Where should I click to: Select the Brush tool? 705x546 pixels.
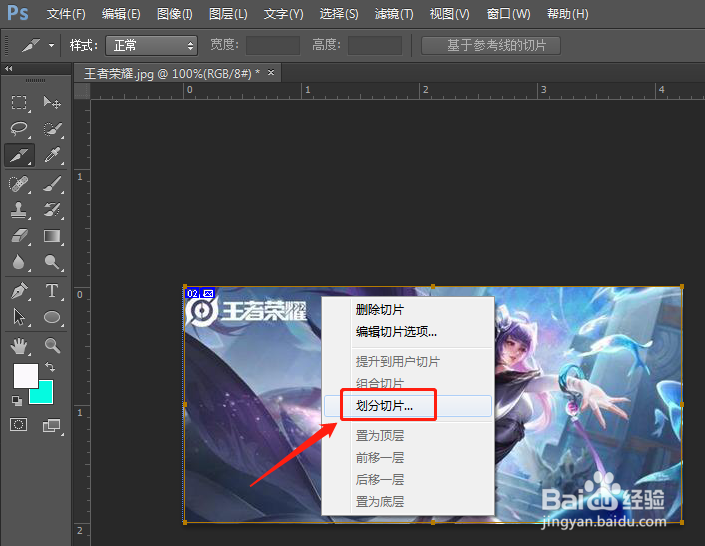[52, 184]
